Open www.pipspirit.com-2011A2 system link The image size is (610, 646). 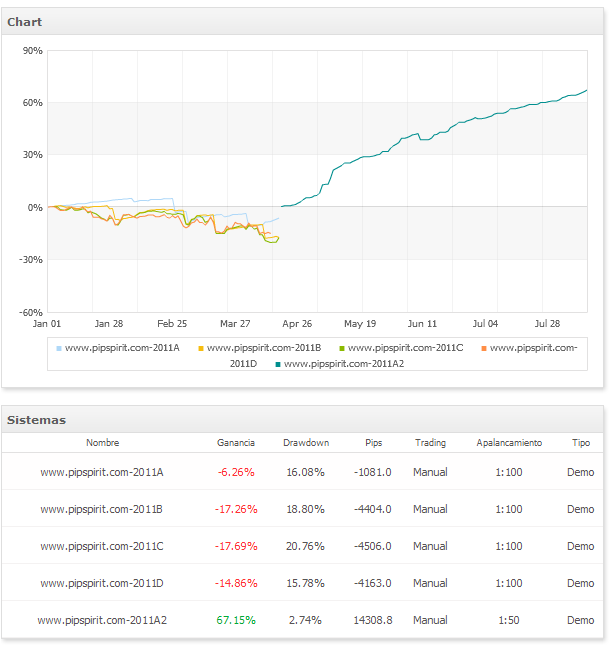[x=101, y=620]
